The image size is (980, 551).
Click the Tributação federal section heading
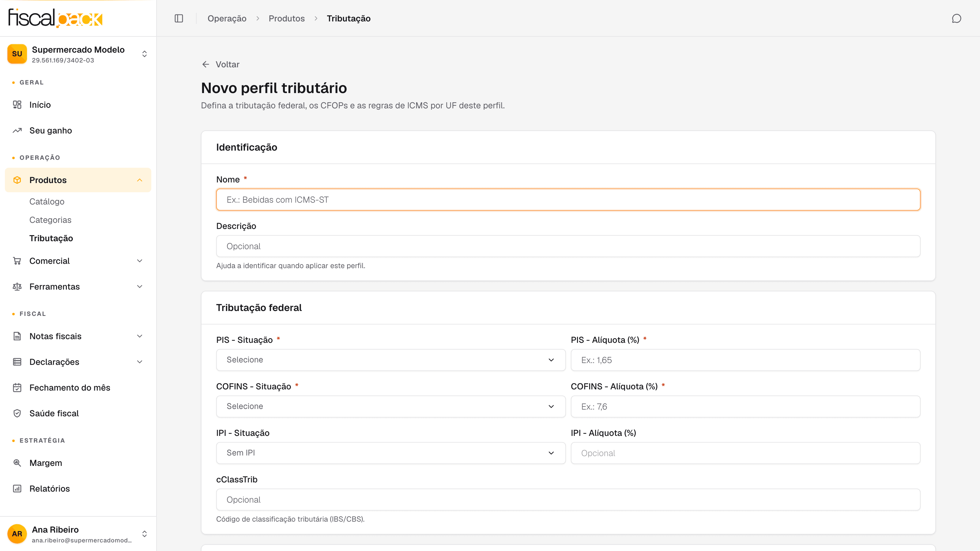click(259, 308)
